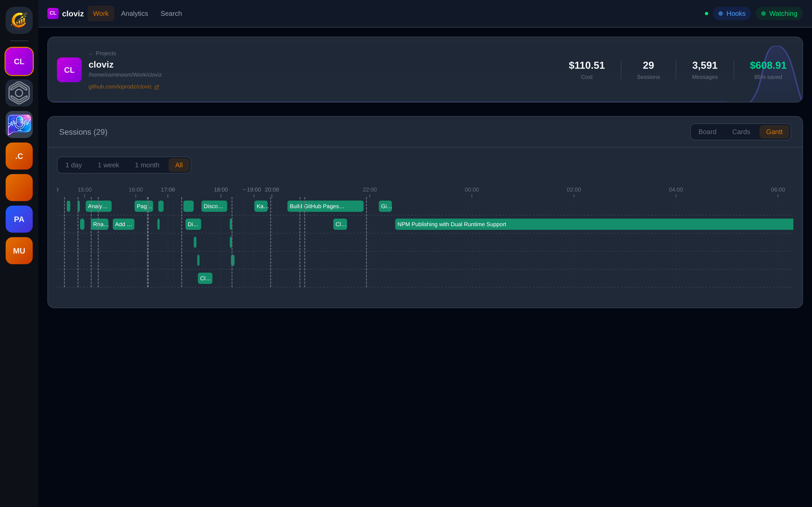This screenshot has width=812, height=507.
Task: Switch sessions view to Board
Action: (707, 132)
